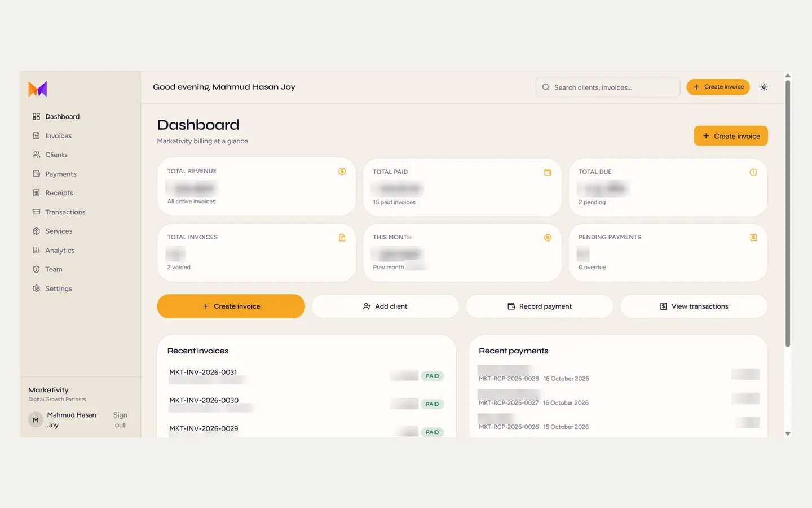Click the PAID badge for MKT-INV-2026-0031
812x508 pixels.
point(433,376)
